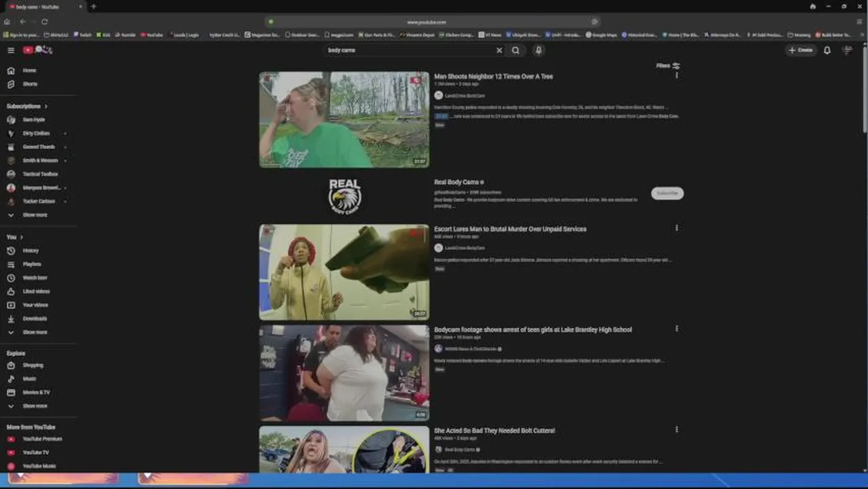Screen dimensions: 868x489
Task: Clear the search box with the X
Action: 499,50
